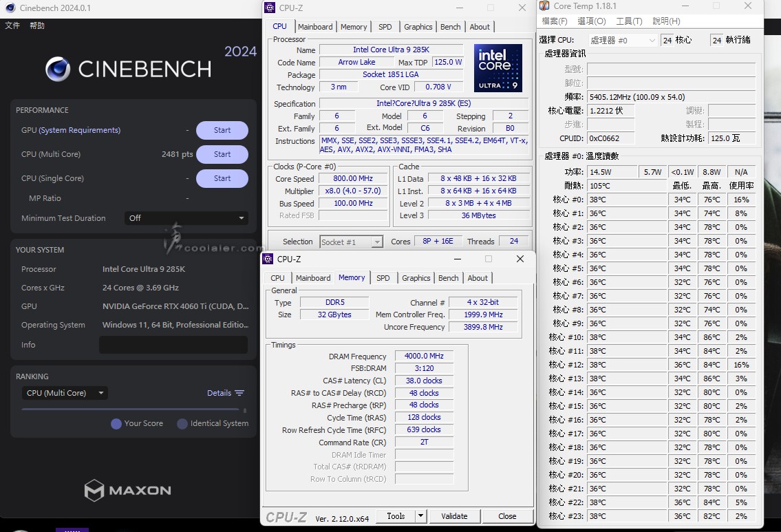The height and width of the screenshot is (532, 781).
Task: Click the 4000.0 MHz DRAM Frequency value
Action: pyautogui.click(x=424, y=357)
